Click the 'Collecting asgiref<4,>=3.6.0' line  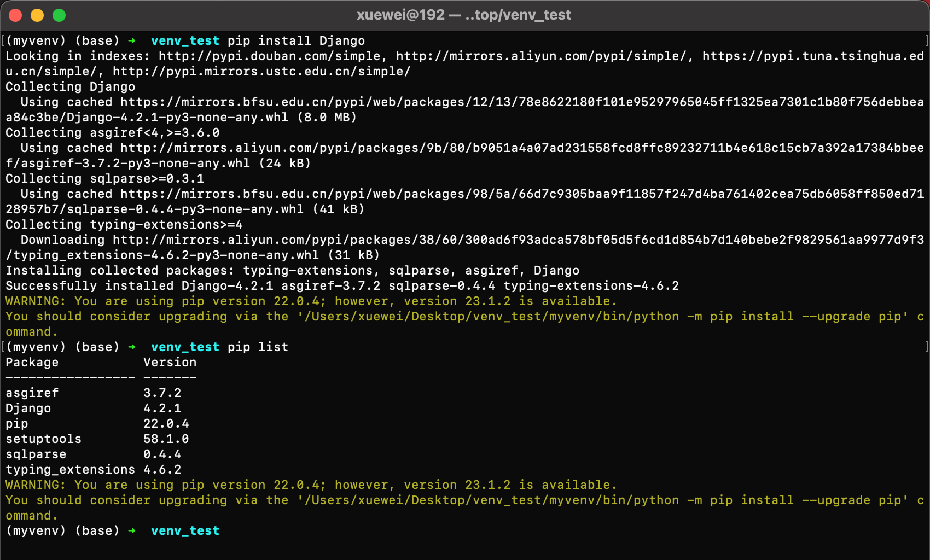[x=113, y=133]
